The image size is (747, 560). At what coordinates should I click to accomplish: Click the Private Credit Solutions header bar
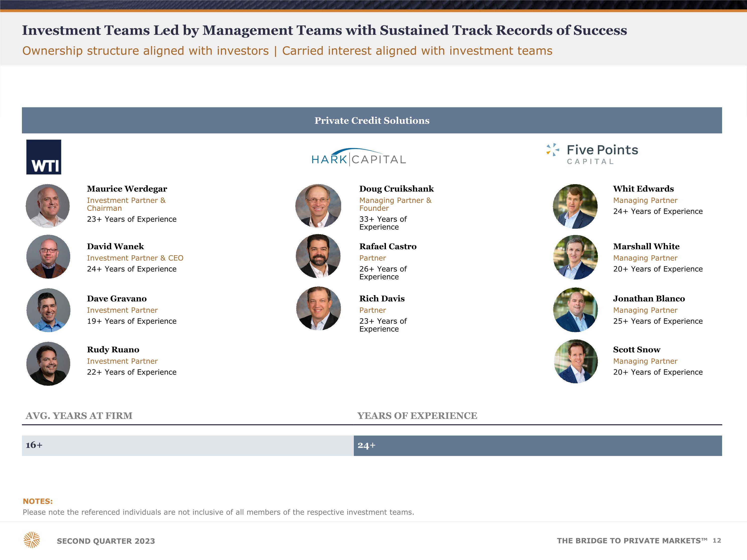pos(372,120)
